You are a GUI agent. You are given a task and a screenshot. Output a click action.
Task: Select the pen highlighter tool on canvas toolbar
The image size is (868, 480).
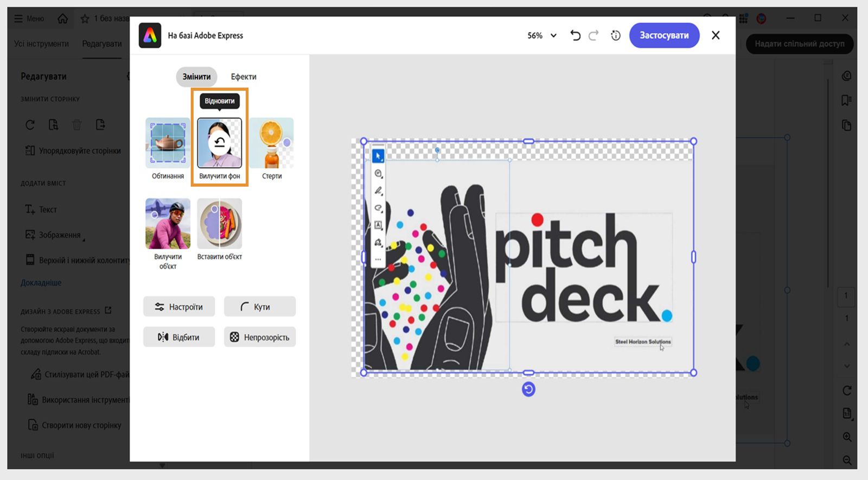378,191
